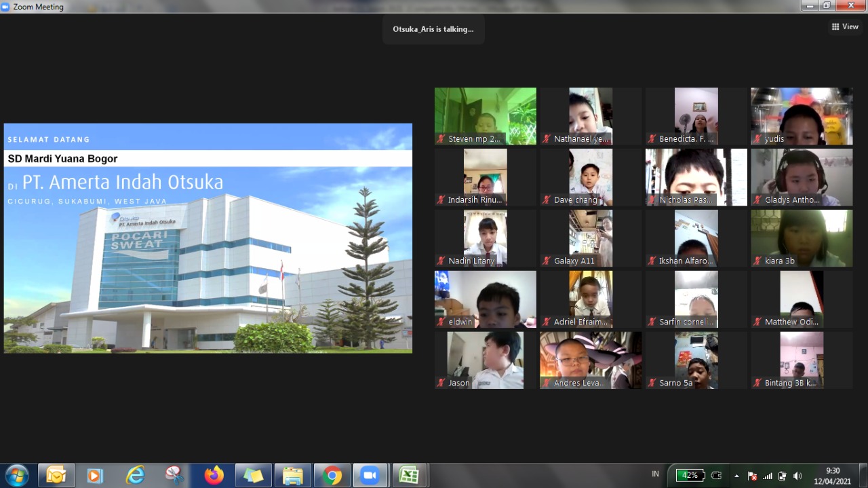Click the "Matthew Odi..." name label
The image size is (868, 488).
[x=792, y=322]
